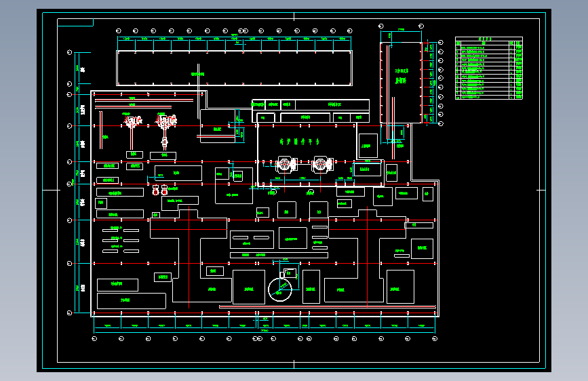Select the large circular tank at bottom center

pos(279,289)
